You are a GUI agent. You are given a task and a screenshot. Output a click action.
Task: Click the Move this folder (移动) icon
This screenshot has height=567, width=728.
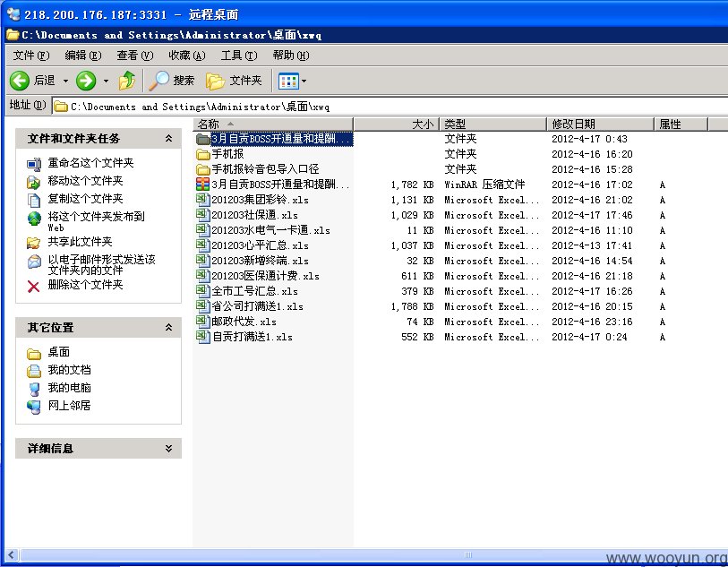click(x=33, y=182)
